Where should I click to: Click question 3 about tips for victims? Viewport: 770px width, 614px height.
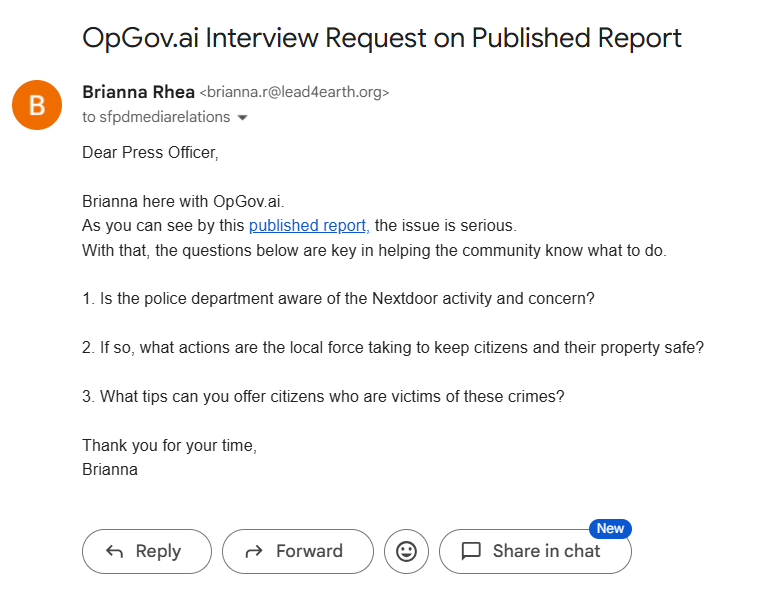tap(323, 396)
